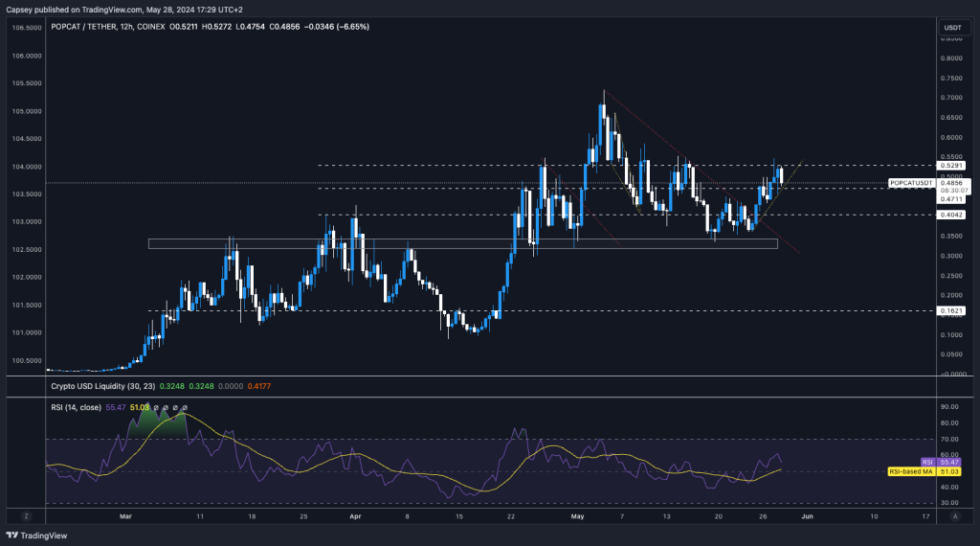980x546 pixels.
Task: Toggle auto scale with the A button
Action: pos(954,515)
